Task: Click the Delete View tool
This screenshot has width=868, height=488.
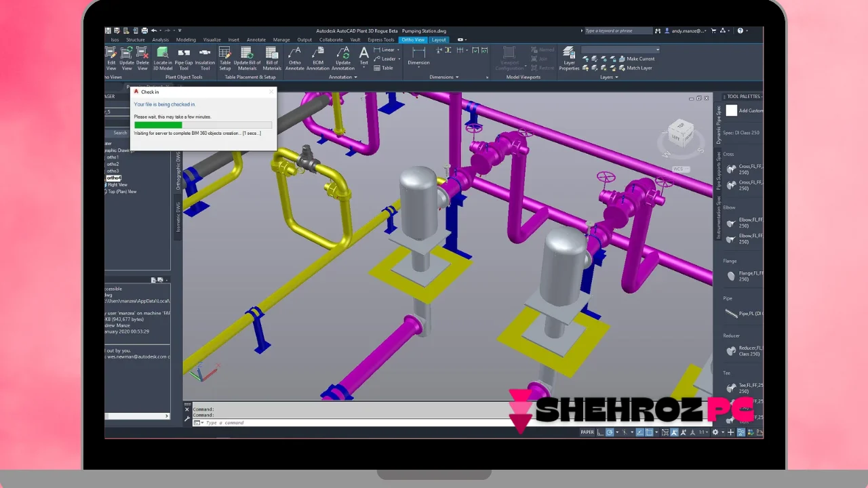Action: [142, 58]
